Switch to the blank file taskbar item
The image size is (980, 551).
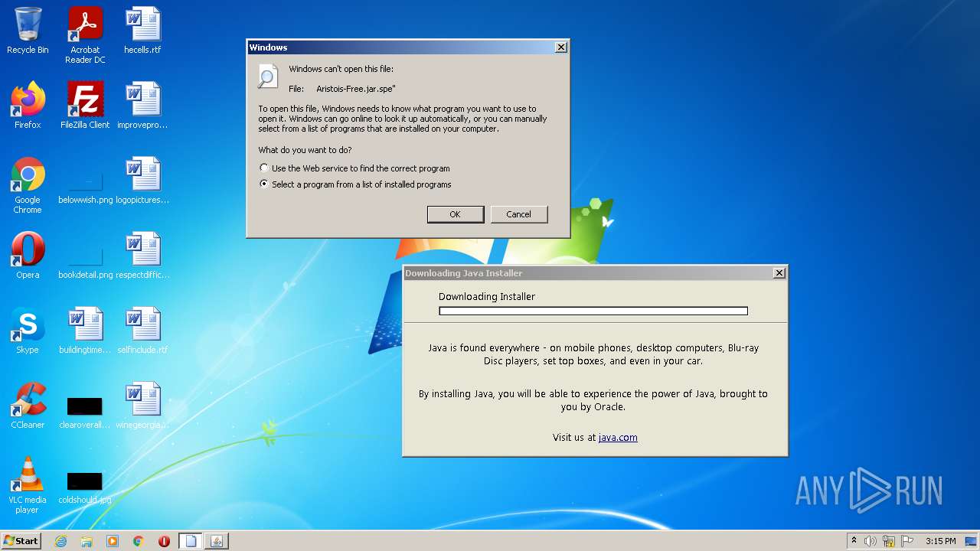point(191,541)
